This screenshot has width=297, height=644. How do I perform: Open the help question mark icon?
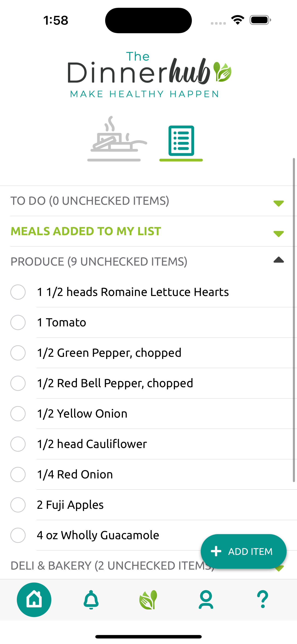(x=263, y=600)
